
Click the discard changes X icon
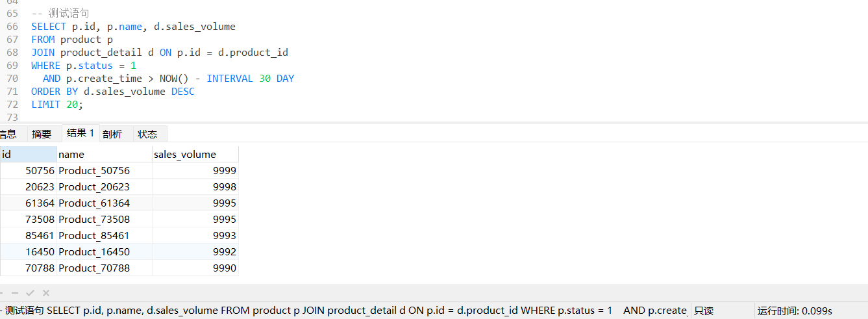coord(46,293)
